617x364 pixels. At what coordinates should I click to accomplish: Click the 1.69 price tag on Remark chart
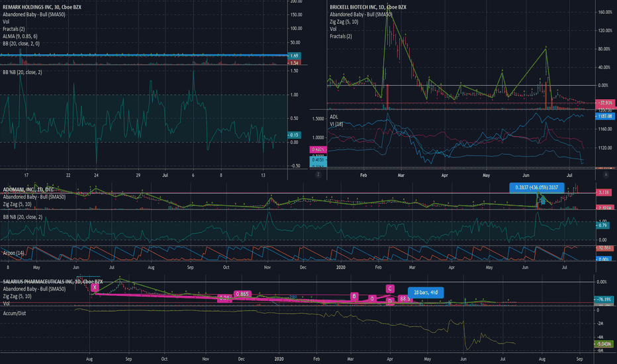pyautogui.click(x=295, y=56)
